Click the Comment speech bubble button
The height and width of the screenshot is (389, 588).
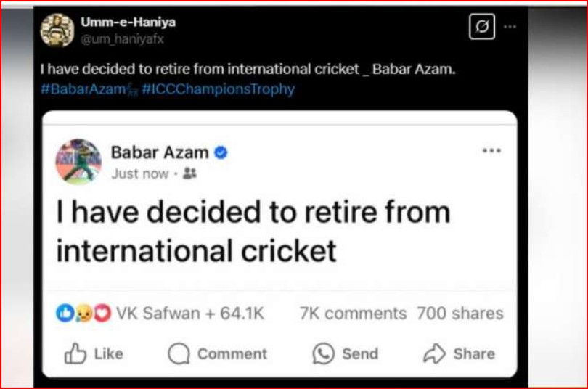(x=218, y=354)
